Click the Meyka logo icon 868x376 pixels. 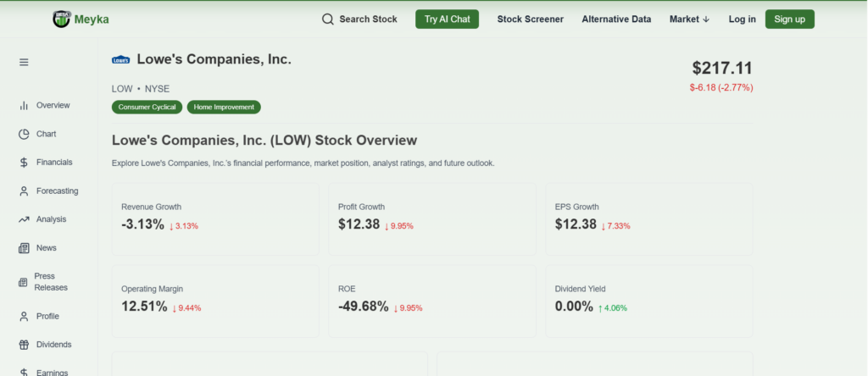coord(61,19)
